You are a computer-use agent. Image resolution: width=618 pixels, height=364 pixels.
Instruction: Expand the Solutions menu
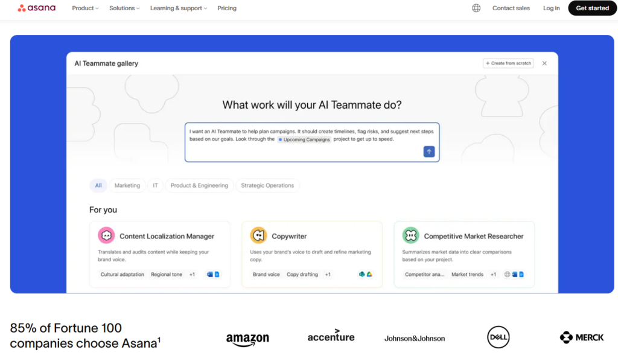(124, 8)
